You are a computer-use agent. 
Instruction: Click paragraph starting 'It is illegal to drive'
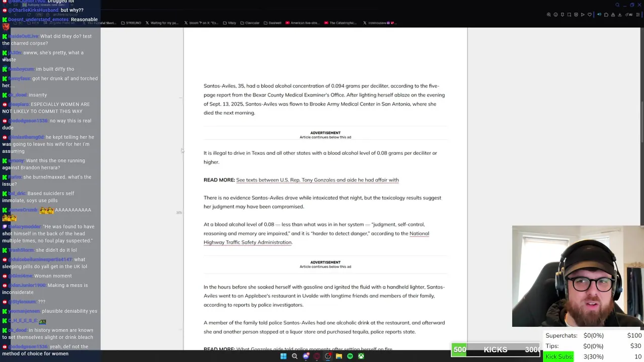click(x=320, y=157)
